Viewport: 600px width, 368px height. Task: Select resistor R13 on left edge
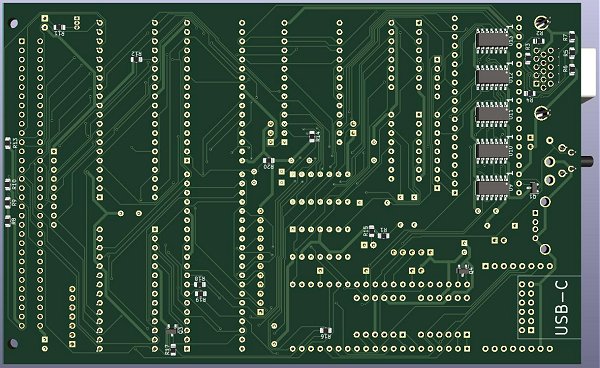click(8, 143)
